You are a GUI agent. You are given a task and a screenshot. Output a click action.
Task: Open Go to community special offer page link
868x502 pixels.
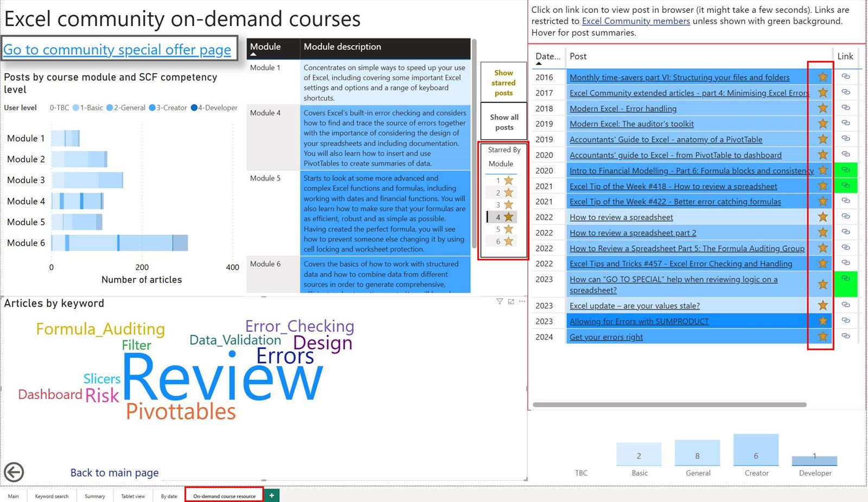click(x=117, y=50)
